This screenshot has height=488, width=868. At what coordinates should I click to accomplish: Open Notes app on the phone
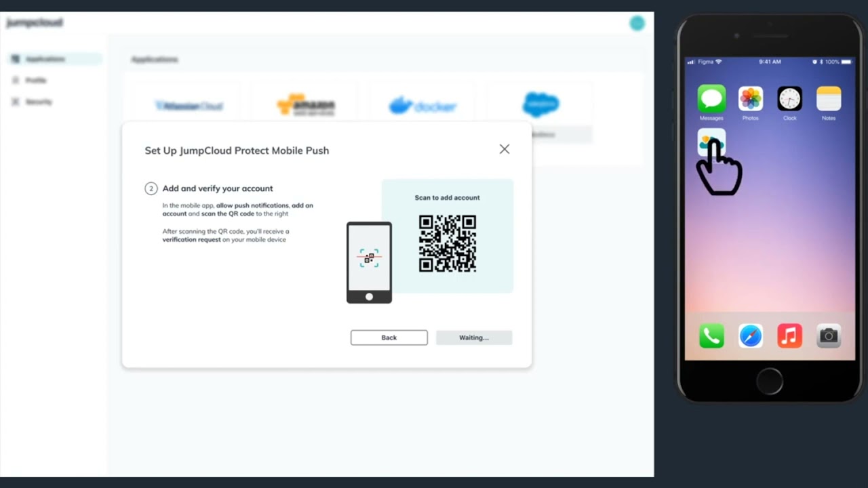[x=829, y=99]
